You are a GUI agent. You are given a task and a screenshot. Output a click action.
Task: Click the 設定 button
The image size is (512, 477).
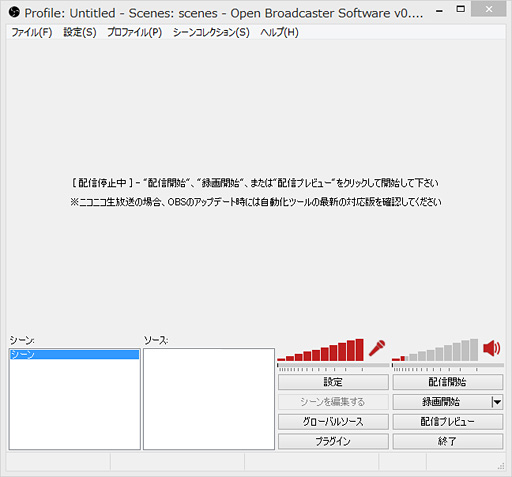click(333, 382)
